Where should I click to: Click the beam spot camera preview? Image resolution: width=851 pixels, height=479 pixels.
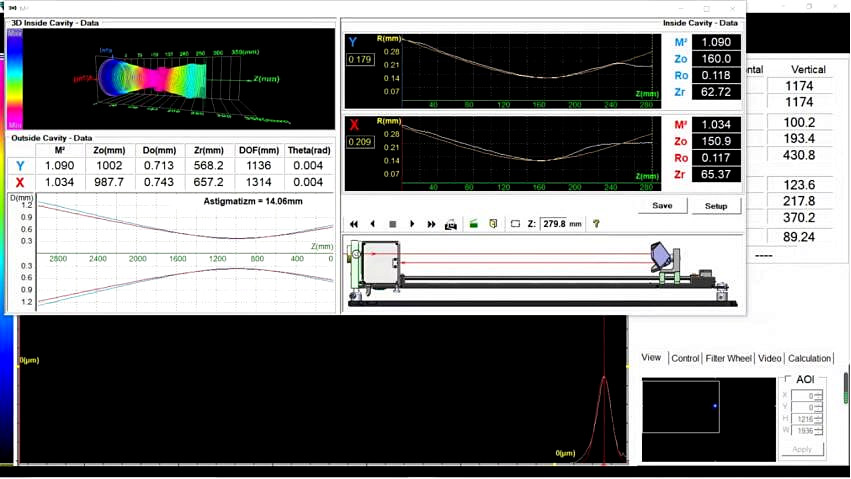pos(680,407)
